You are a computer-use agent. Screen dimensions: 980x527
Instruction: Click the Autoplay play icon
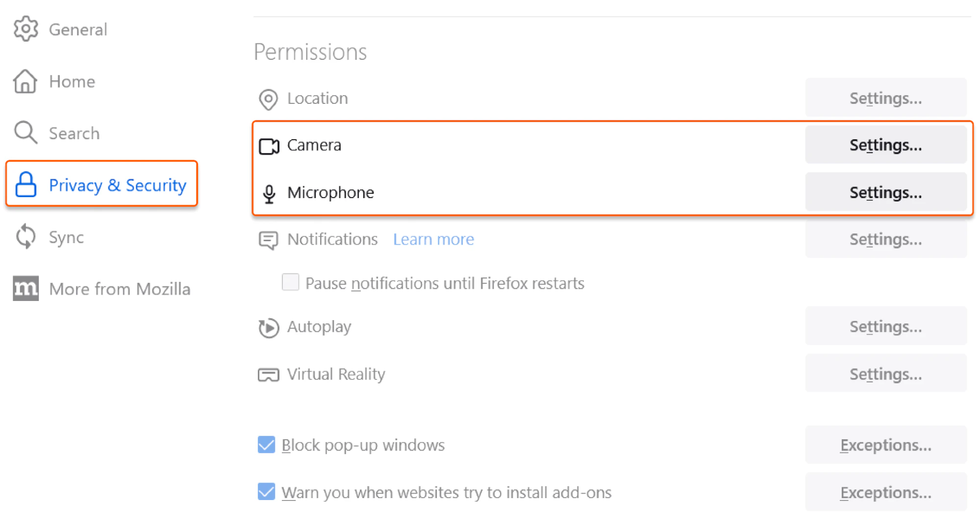[x=268, y=327]
